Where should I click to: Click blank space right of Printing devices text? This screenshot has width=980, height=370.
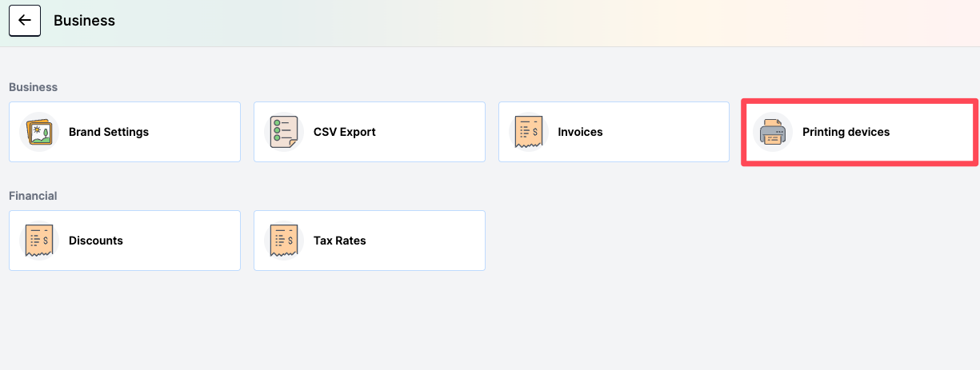click(928, 132)
